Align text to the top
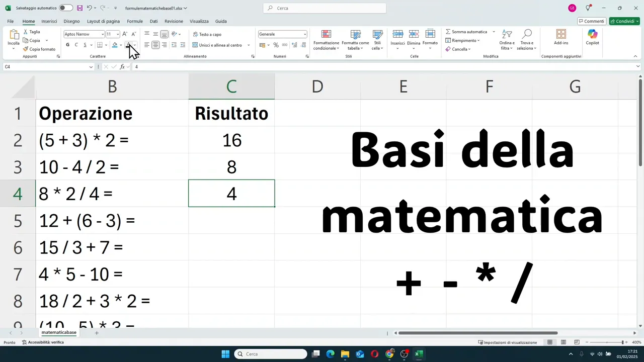 [x=147, y=34]
